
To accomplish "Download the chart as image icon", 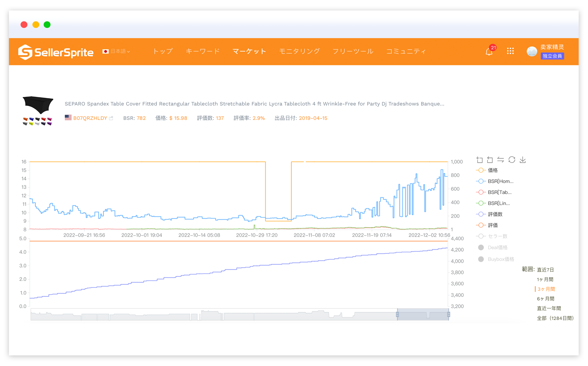I will pos(523,160).
